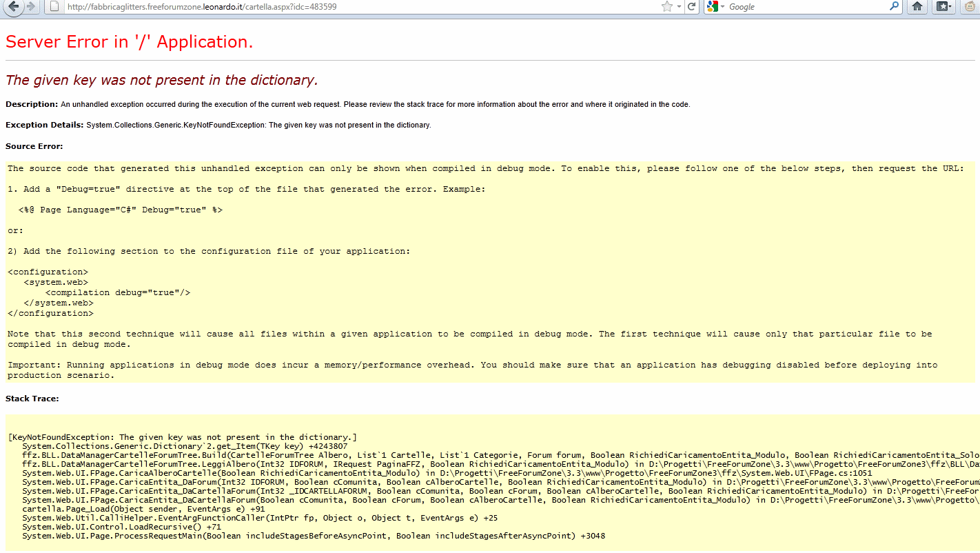Click the '<compilation debug="true"/>' code line
Viewport: 980px width, 553px height.
point(118,292)
